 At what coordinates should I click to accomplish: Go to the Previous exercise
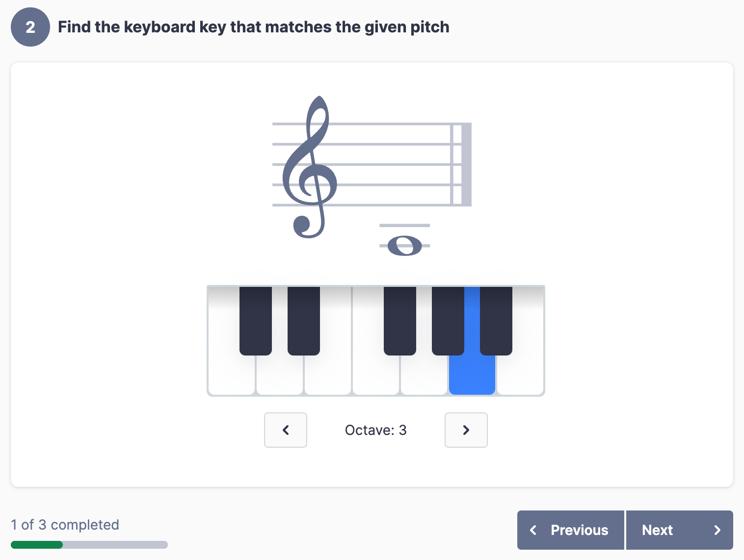(570, 530)
